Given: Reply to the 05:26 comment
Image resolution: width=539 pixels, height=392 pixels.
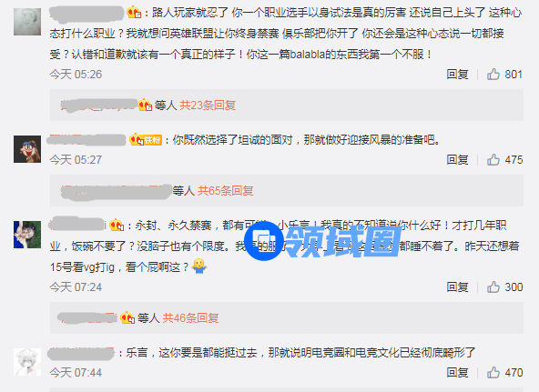Looking at the screenshot, I should coord(457,75).
